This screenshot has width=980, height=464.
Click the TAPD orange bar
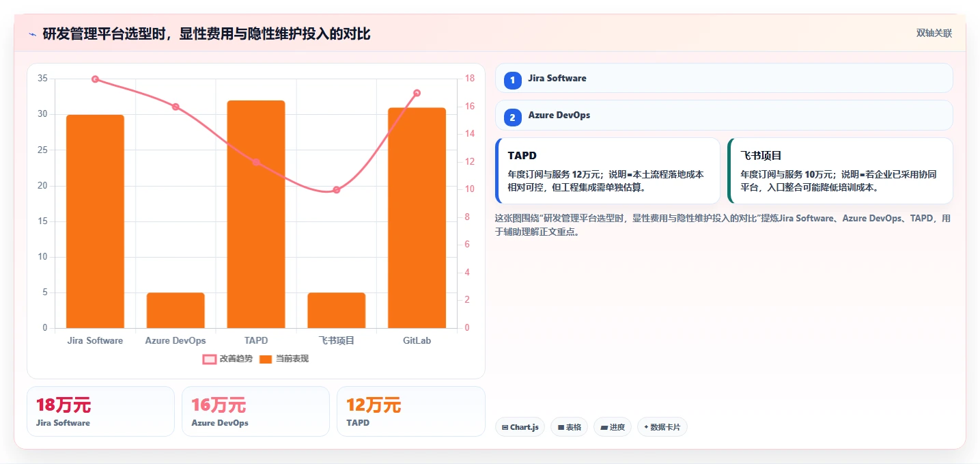click(x=256, y=214)
